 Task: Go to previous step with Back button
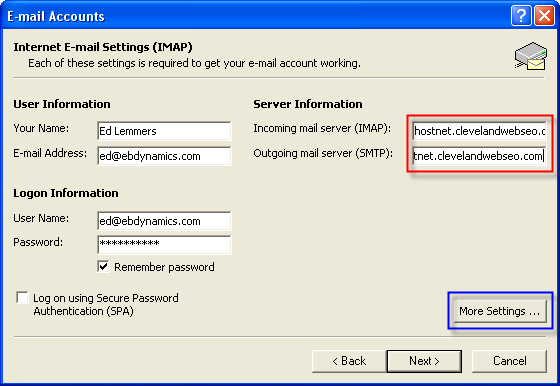pos(349,361)
